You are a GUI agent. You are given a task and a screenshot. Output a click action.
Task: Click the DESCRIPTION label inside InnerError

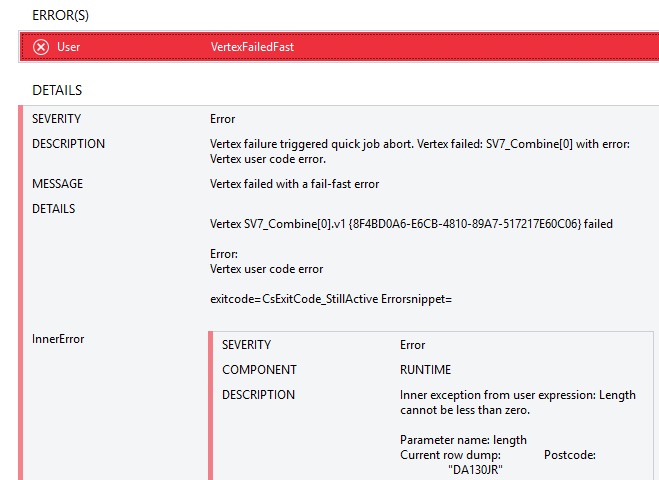[x=258, y=395]
